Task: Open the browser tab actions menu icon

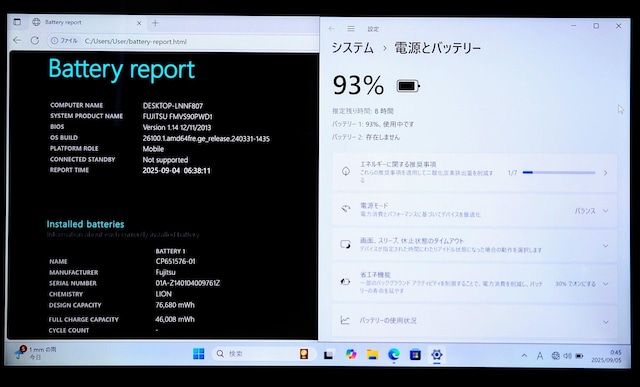Action: click(17, 22)
